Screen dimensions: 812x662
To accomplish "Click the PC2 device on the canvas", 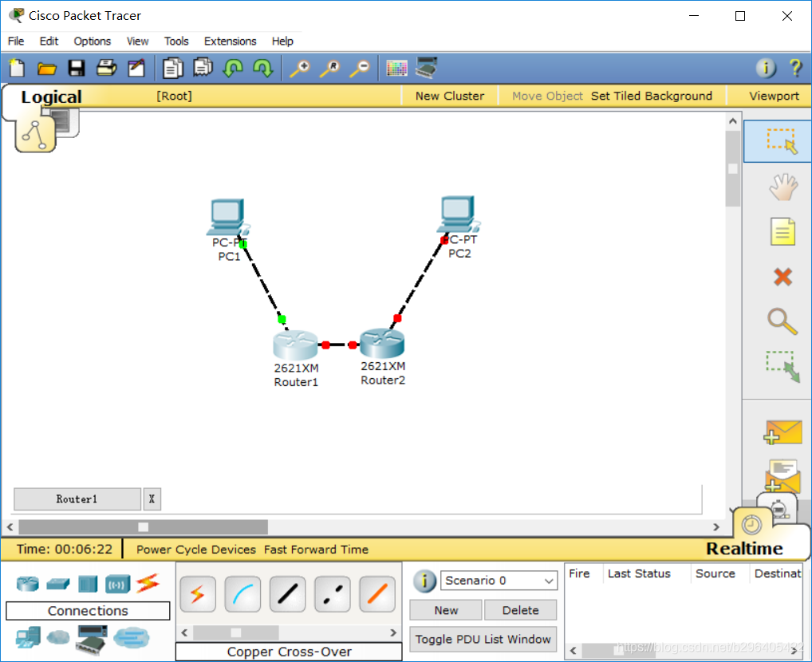I will 457,214.
